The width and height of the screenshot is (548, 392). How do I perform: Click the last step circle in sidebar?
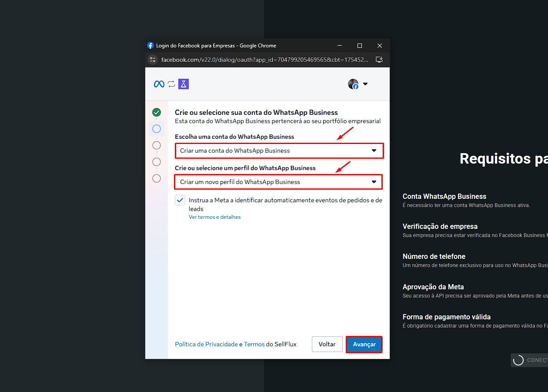pyautogui.click(x=157, y=178)
